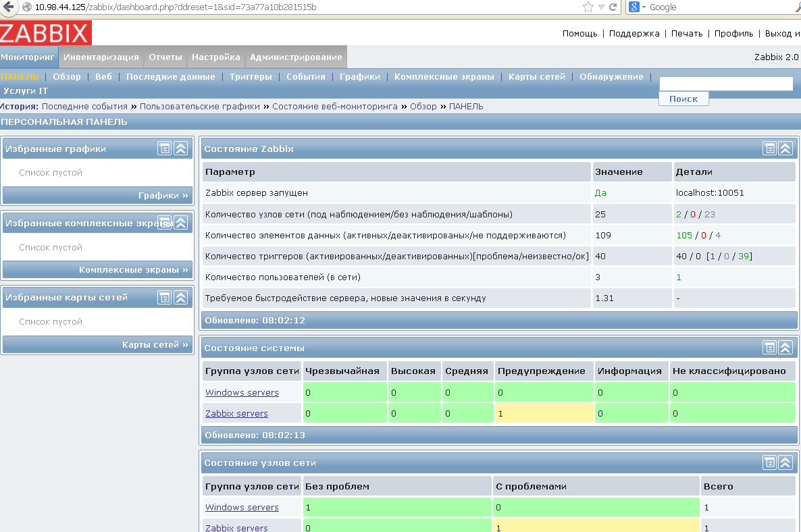
Task: Click the bookmark star icon
Action: click(x=590, y=7)
